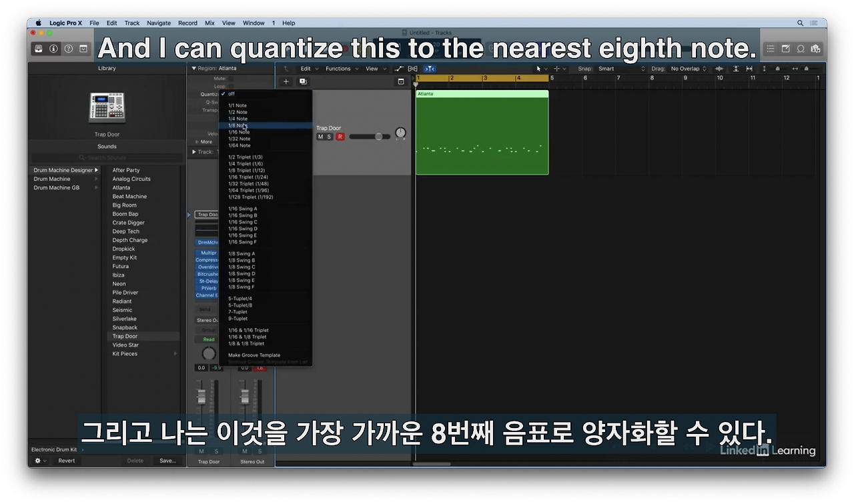Image resolution: width=854 pixels, height=504 pixels.
Task: Choose 1/16 Swing A quantize option
Action: (x=266, y=209)
